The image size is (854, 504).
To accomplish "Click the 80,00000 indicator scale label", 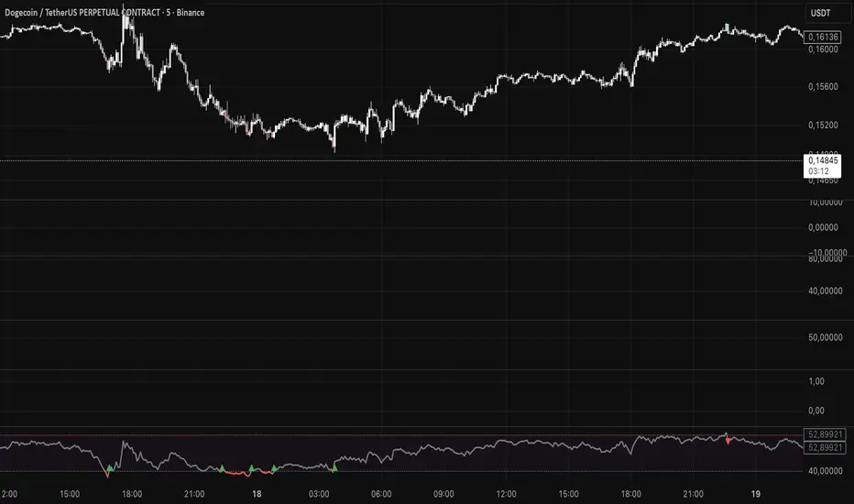I will coord(826,258).
